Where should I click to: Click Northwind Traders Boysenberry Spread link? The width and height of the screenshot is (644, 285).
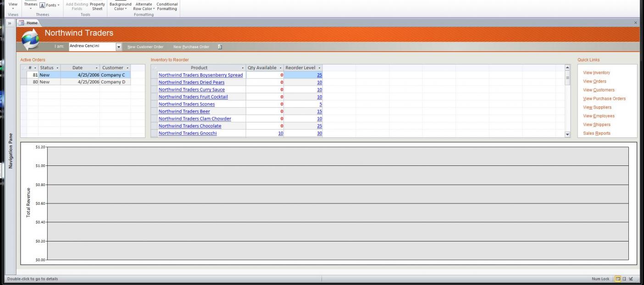click(x=200, y=75)
